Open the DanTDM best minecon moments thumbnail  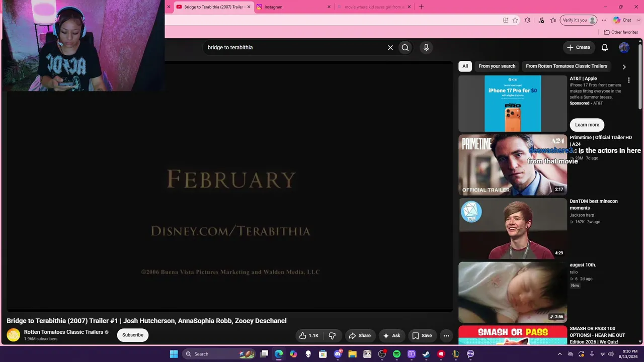pyautogui.click(x=513, y=229)
